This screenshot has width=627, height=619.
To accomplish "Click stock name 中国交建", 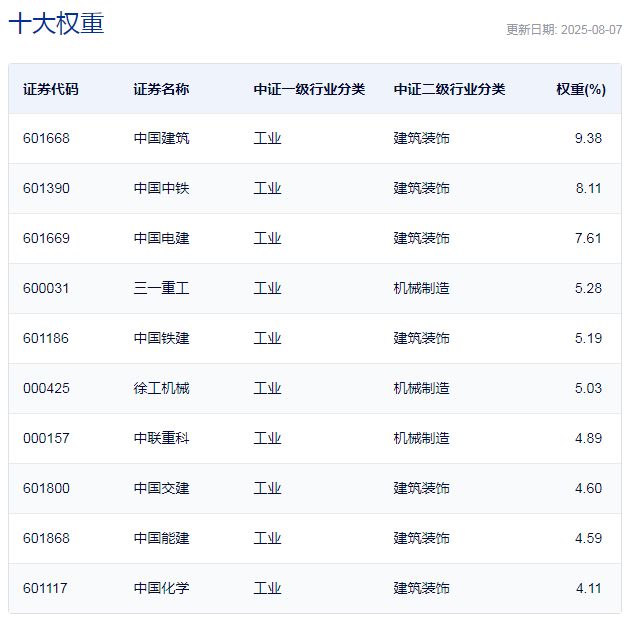I will [161, 488].
